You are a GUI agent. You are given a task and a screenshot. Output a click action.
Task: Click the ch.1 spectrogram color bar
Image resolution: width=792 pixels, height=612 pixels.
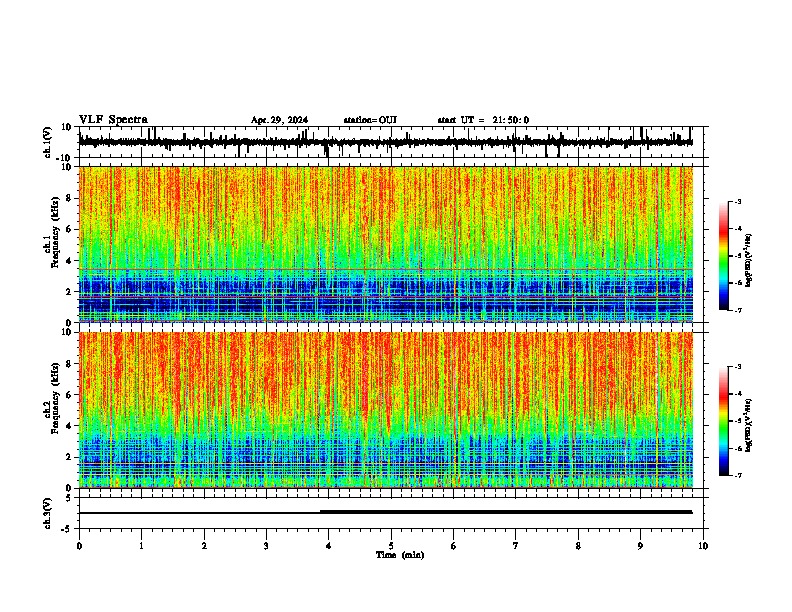724,256
